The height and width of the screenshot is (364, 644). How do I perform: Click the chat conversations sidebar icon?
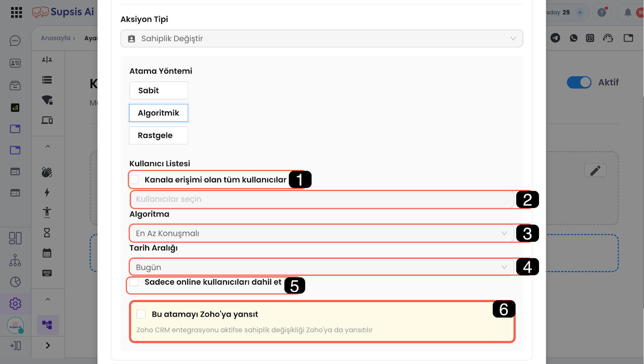(x=15, y=41)
